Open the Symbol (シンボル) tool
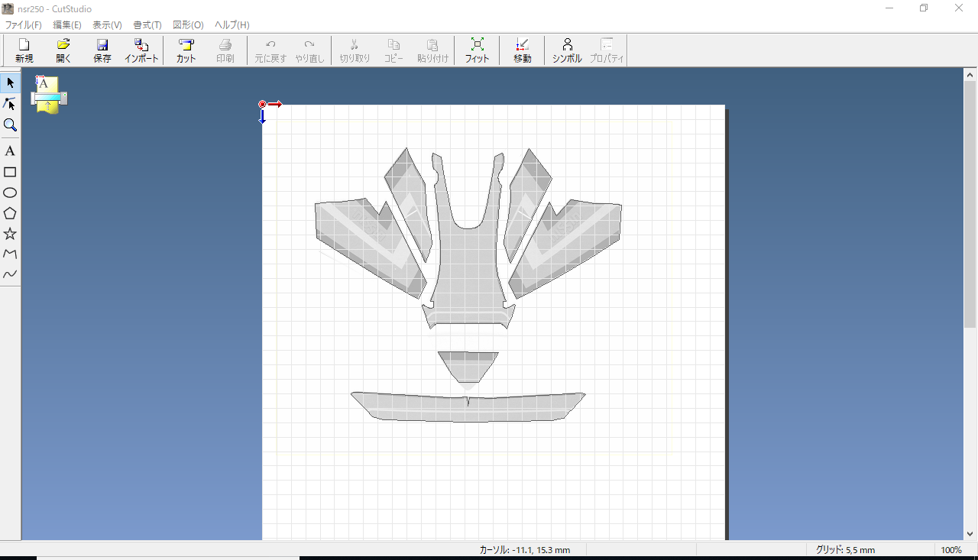 coord(567,50)
